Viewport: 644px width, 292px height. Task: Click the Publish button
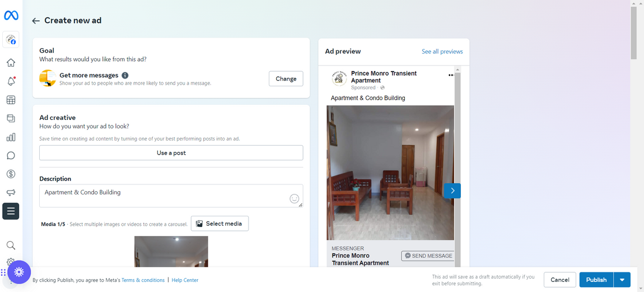(x=596, y=280)
